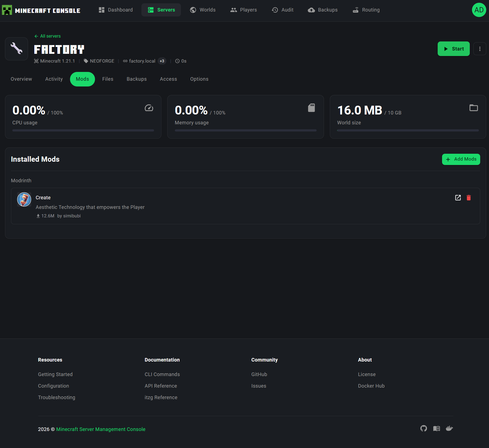Click the World size folder icon
The height and width of the screenshot is (448, 489).
[474, 108]
